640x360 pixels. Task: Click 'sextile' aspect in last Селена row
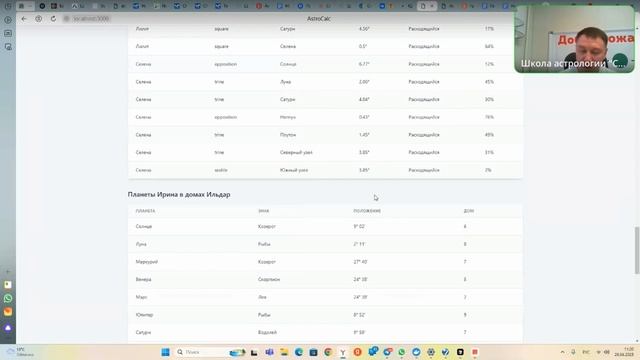(x=221, y=170)
